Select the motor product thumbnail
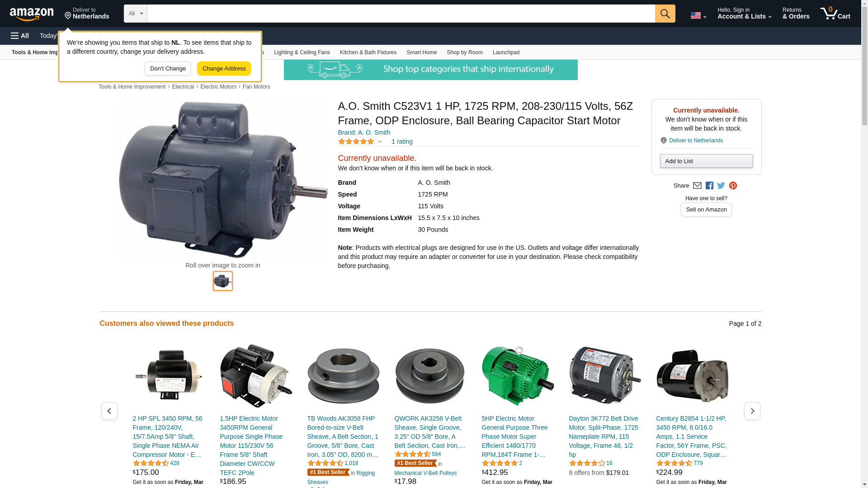868x488 pixels. point(222,281)
